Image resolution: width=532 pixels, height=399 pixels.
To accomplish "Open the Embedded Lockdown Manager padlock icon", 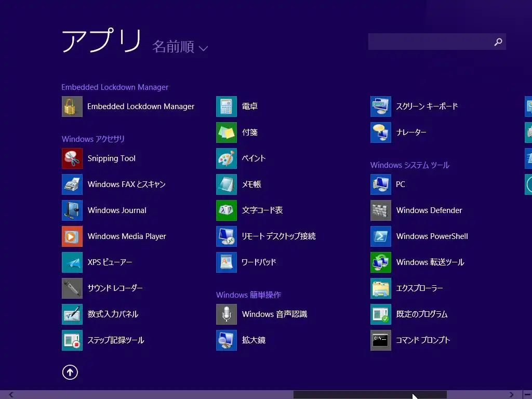I will 72,107.
